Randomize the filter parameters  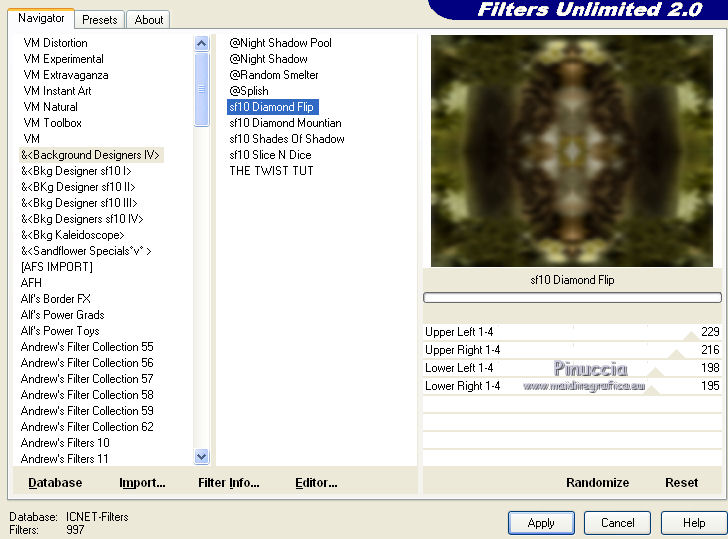coord(598,483)
